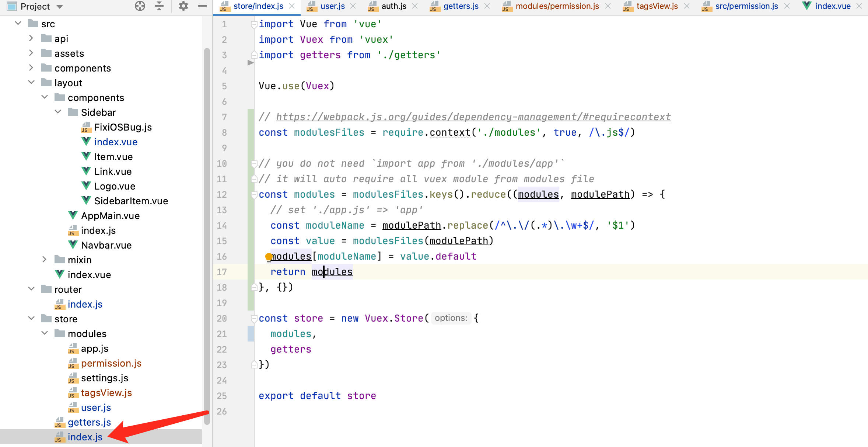Switch to the auth.js tab
Screen dimensions: 868x447
(394, 6)
